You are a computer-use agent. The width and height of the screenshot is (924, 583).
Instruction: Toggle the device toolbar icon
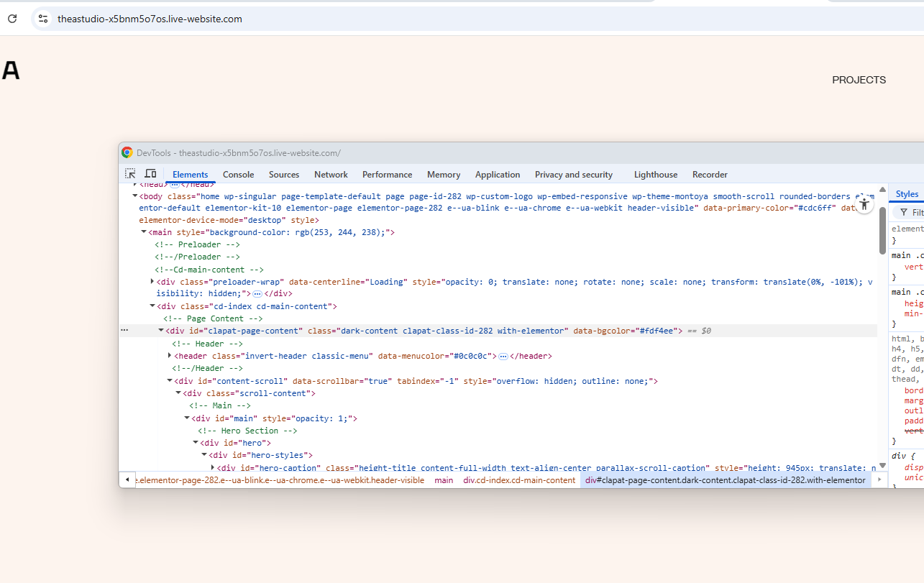click(150, 174)
